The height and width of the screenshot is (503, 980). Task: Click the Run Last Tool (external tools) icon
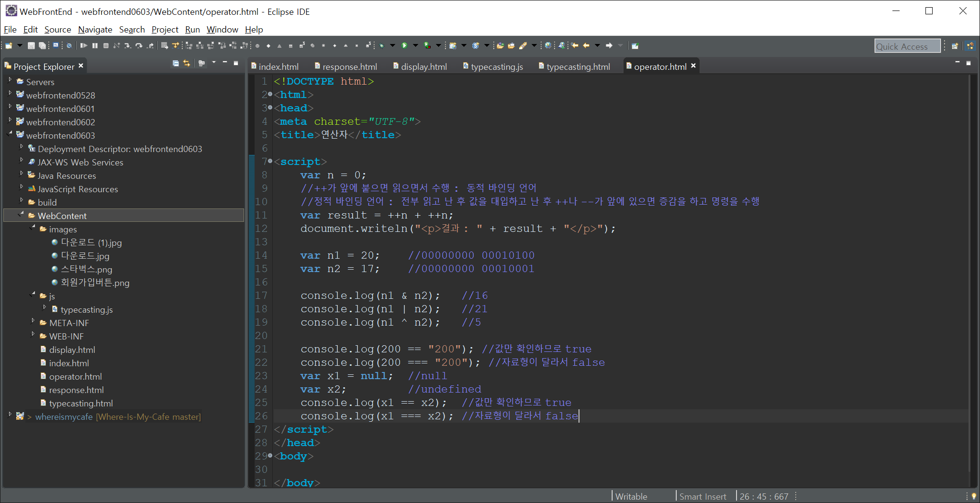pyautogui.click(x=427, y=46)
